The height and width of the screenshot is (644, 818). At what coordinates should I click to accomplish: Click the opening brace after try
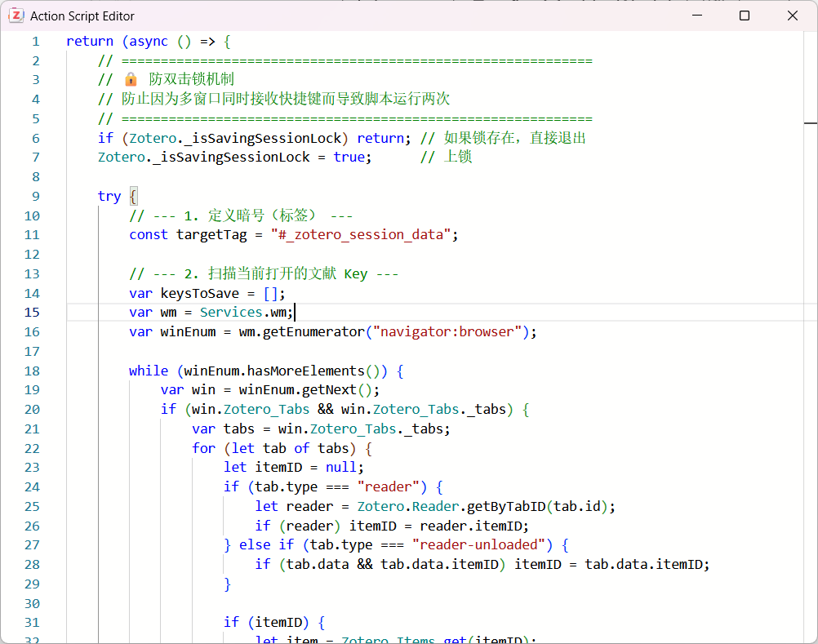click(134, 196)
